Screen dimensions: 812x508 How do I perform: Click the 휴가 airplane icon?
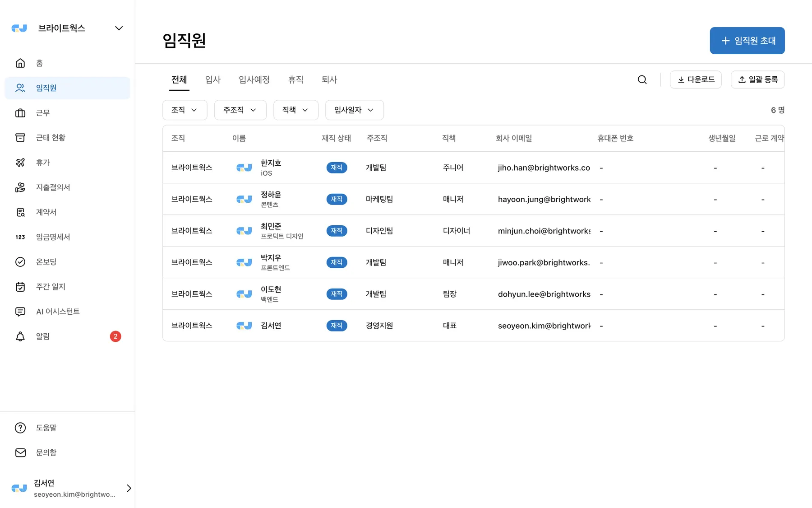point(20,163)
